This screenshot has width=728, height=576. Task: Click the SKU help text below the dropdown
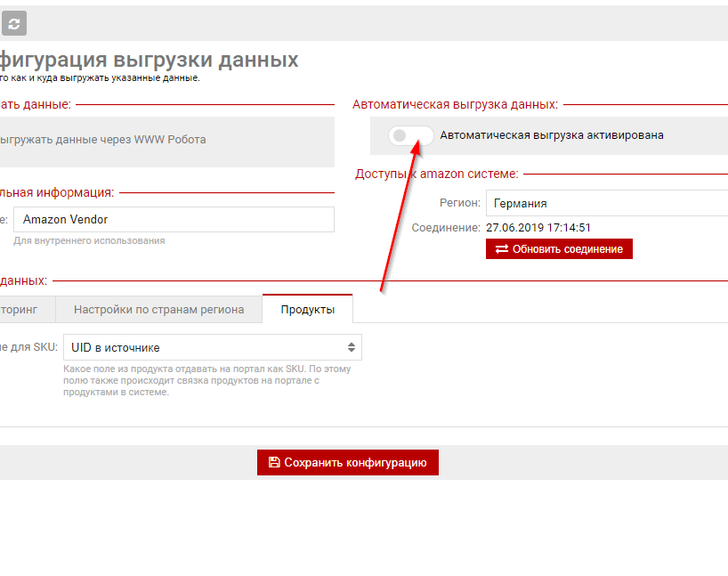(206, 380)
